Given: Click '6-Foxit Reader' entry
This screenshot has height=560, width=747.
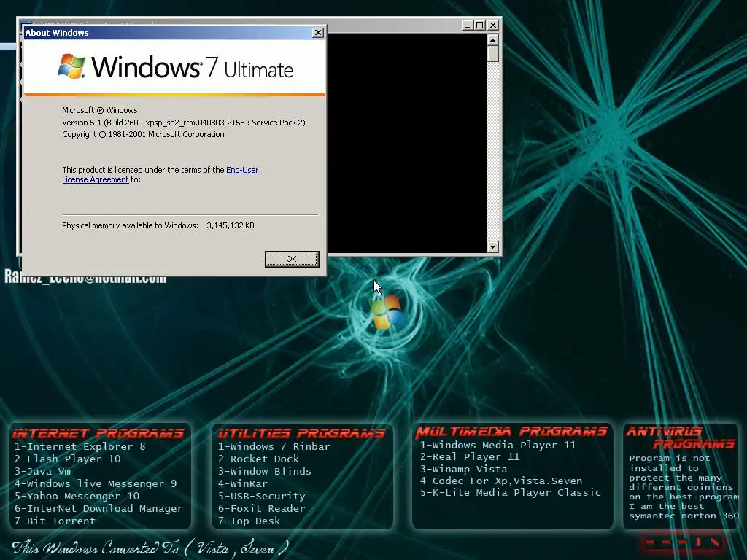Looking at the screenshot, I should (x=262, y=508).
